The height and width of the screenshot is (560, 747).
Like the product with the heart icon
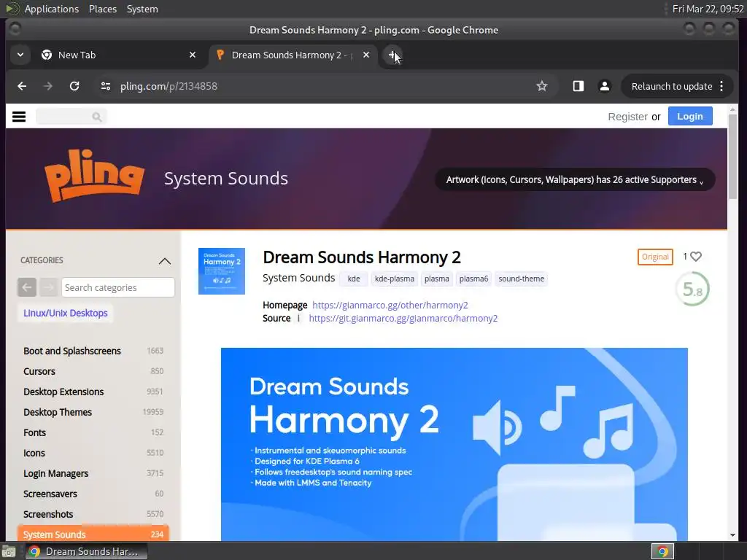pos(696,257)
